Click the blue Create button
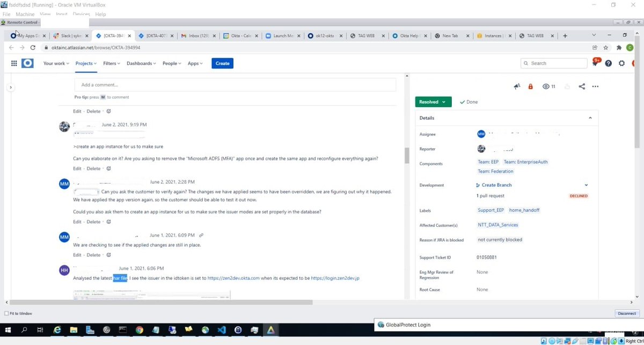644x345 pixels. click(x=222, y=63)
